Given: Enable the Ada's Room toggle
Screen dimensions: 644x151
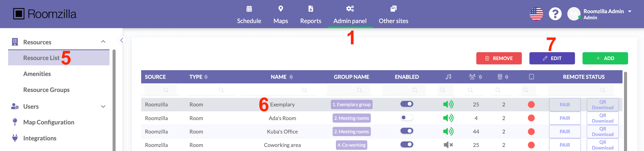Looking at the screenshot, I should [407, 118].
